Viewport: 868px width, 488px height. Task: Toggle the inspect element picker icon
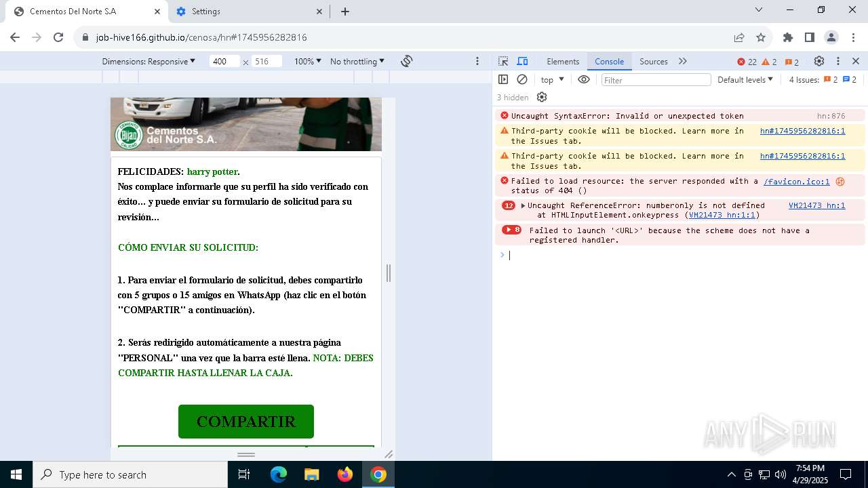(x=503, y=61)
